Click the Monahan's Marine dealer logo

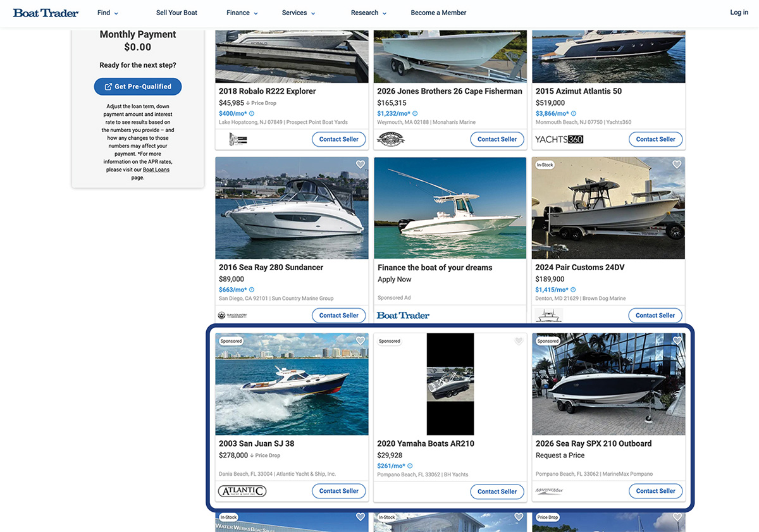[390, 139]
